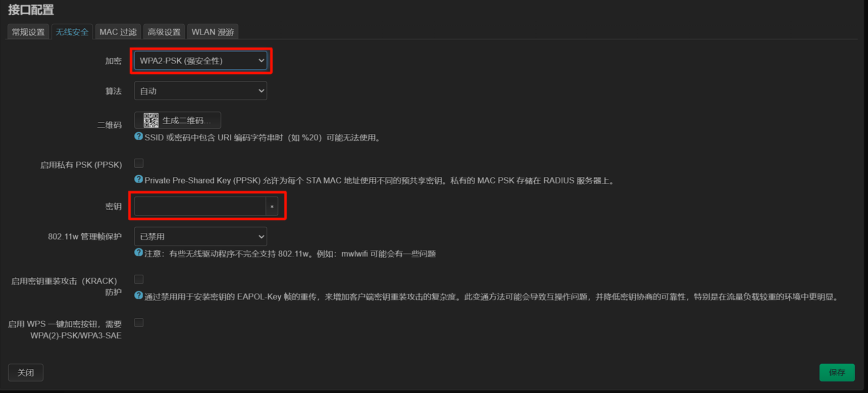Enable the 启用私有 PSK (PPSK) checkbox
The width and height of the screenshot is (868, 393).
(x=139, y=163)
